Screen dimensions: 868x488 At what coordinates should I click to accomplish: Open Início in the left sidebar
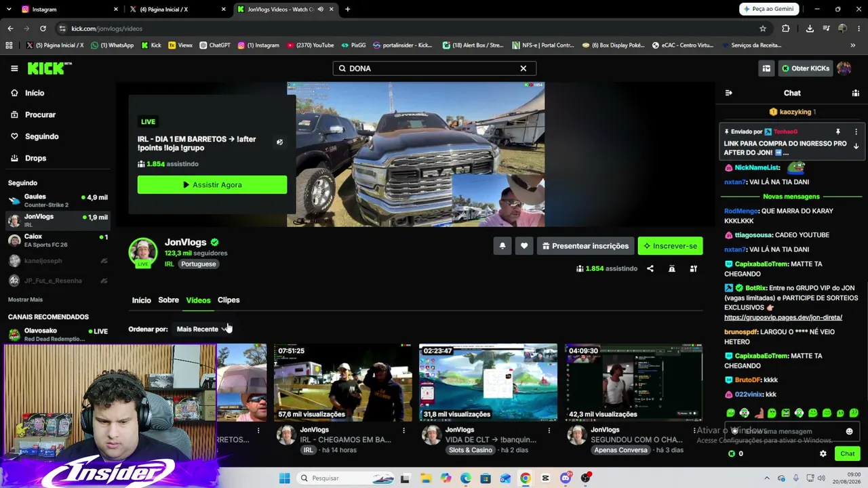pos(28,93)
